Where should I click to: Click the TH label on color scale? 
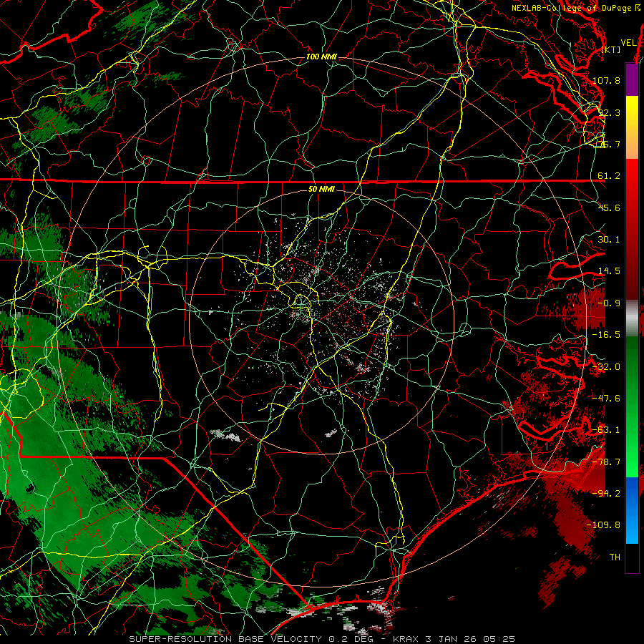click(x=615, y=557)
